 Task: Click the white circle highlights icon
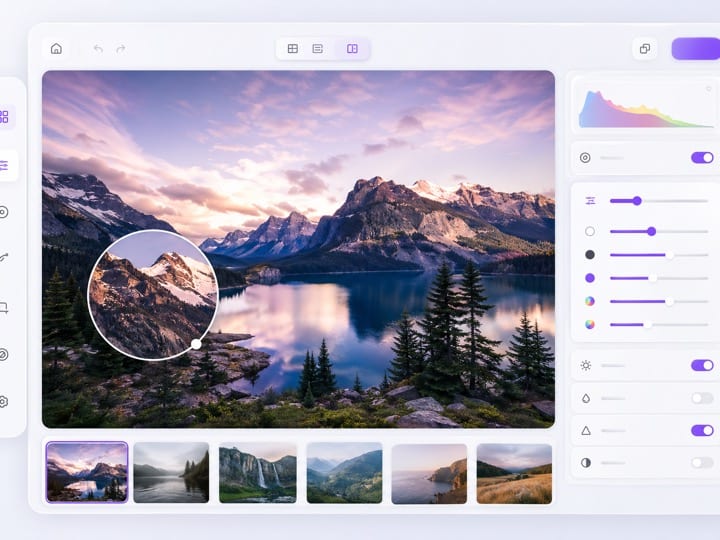pyautogui.click(x=590, y=231)
